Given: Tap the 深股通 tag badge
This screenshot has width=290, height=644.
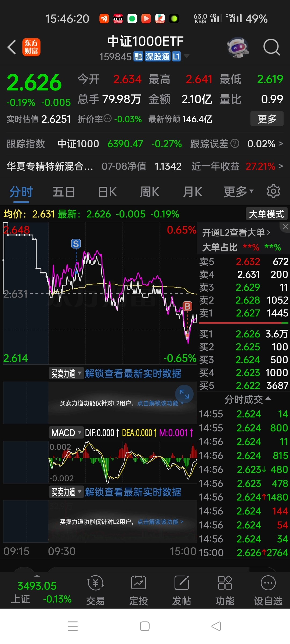Looking at the screenshot, I should tap(157, 57).
